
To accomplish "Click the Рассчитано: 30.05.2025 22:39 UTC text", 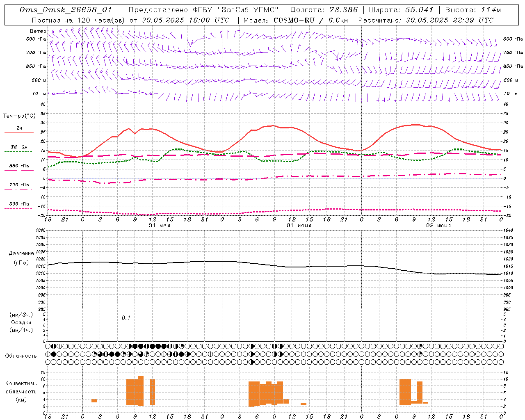I will tap(426, 20).
